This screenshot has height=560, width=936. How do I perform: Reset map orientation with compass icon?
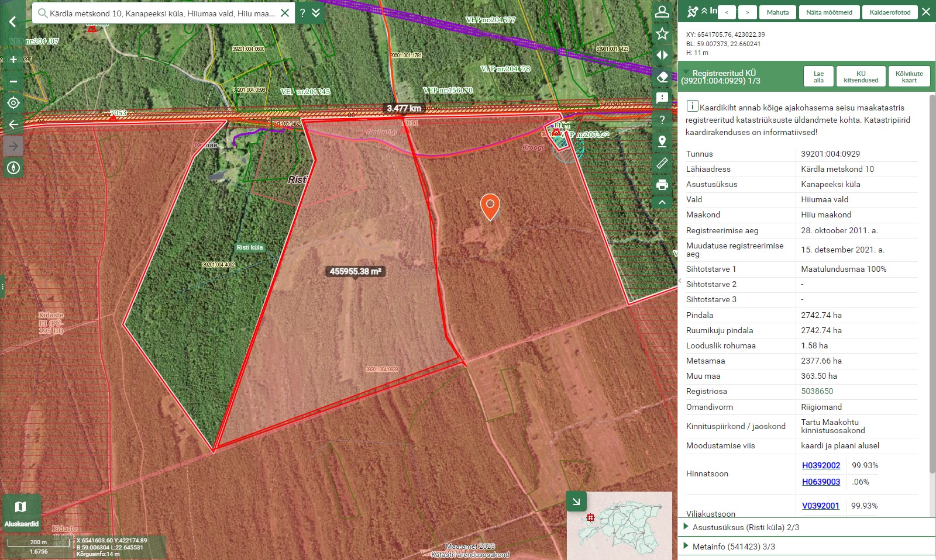[13, 168]
